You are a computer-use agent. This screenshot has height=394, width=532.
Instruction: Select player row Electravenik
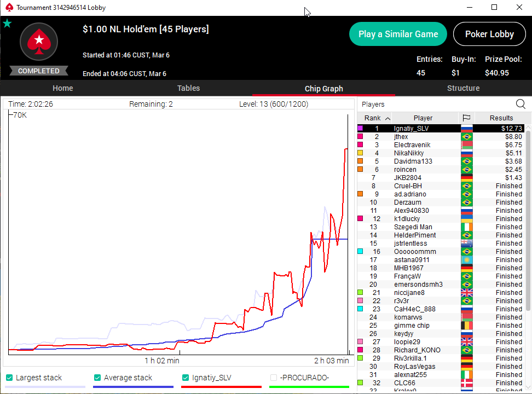pyautogui.click(x=441, y=145)
